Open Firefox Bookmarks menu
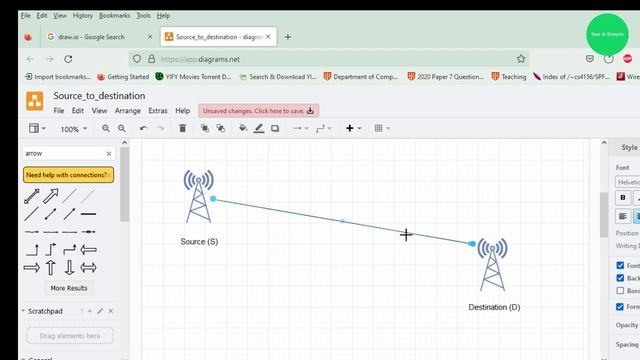The width and height of the screenshot is (640, 360). pos(115,16)
